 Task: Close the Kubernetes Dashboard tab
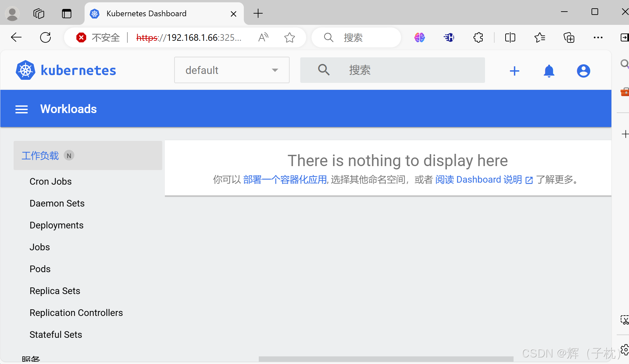pyautogui.click(x=234, y=14)
